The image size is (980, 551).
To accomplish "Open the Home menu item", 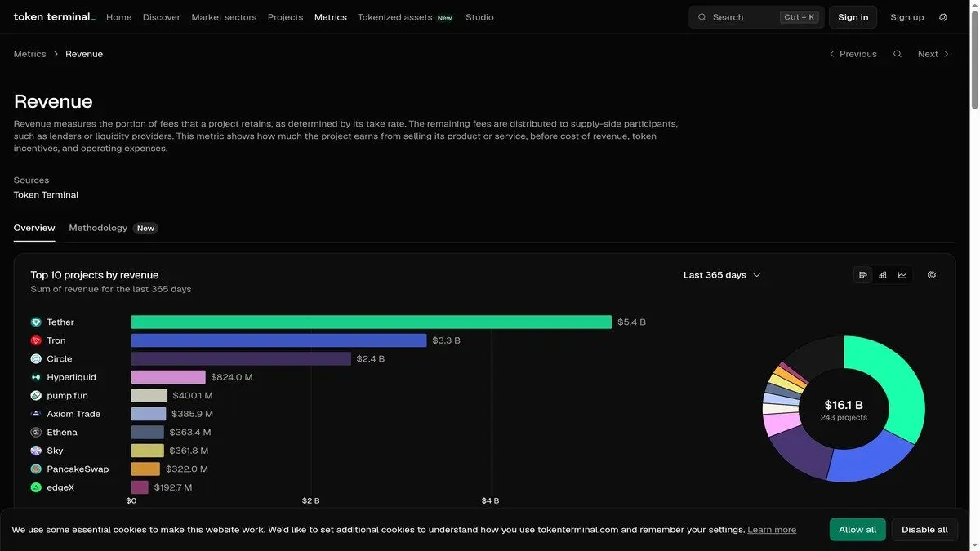I will [118, 17].
